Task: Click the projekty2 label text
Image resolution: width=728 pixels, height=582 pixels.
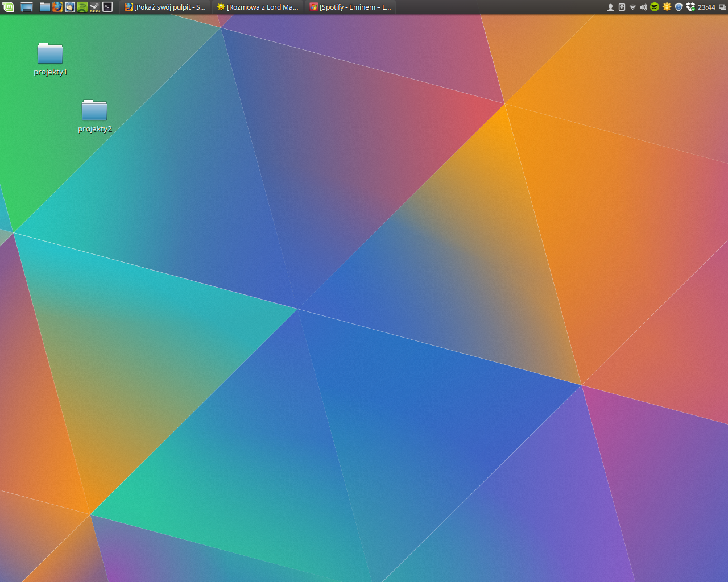Action: 95,129
